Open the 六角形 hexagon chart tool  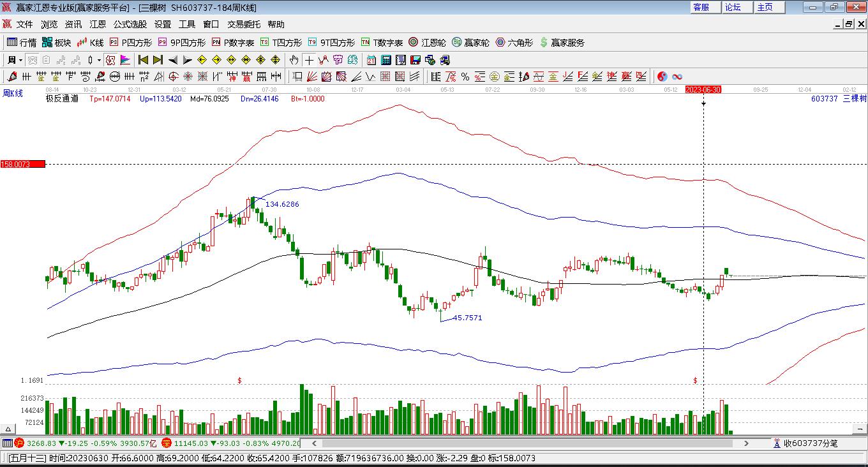(514, 43)
